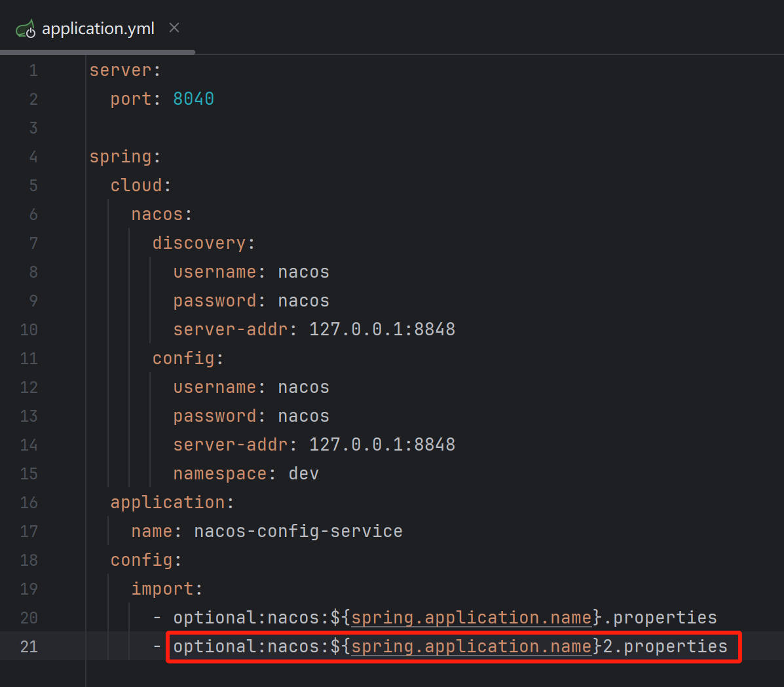Click 'server-addr' key on line 14
This screenshot has width=784, height=687.
231,445
